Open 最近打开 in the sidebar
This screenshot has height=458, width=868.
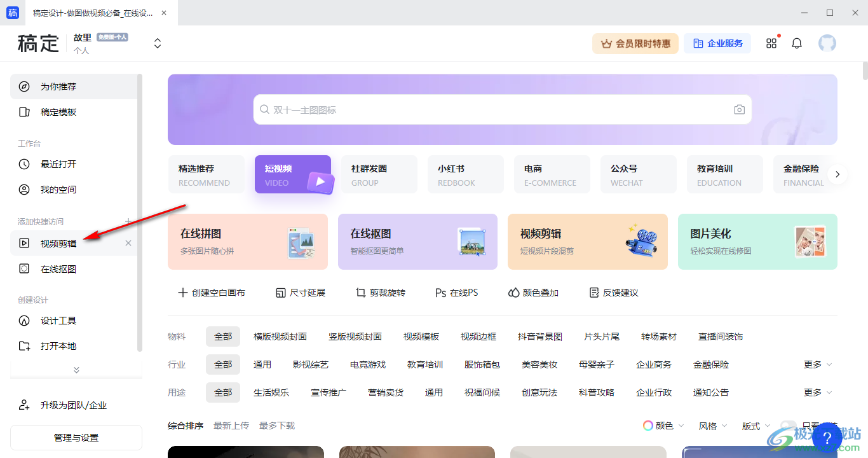(x=74, y=164)
